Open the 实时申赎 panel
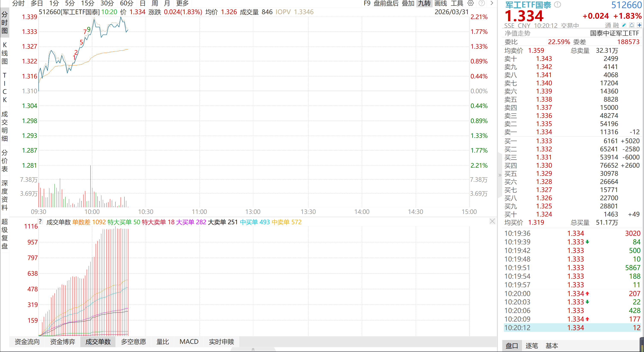The width and height of the screenshot is (644, 352). 221,341
